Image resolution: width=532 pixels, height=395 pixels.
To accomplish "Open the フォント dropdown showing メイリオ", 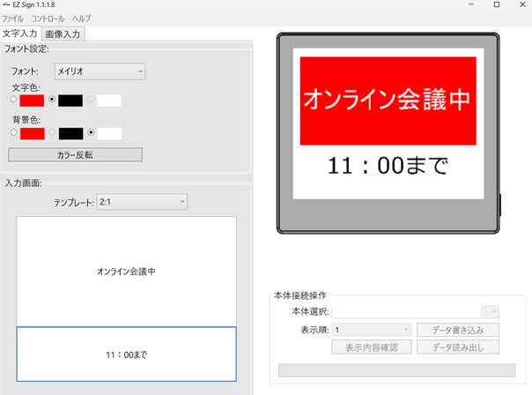I will click(100, 71).
